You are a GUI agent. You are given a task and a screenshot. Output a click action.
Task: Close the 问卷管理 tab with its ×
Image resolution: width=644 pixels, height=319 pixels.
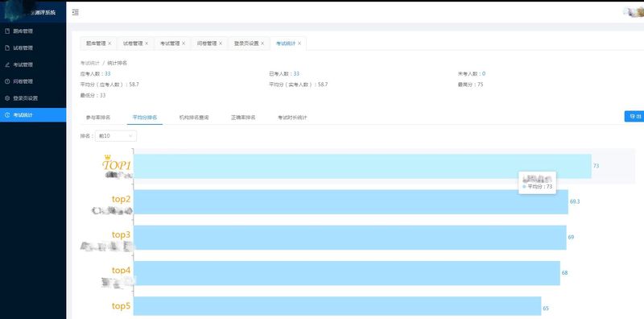click(221, 43)
